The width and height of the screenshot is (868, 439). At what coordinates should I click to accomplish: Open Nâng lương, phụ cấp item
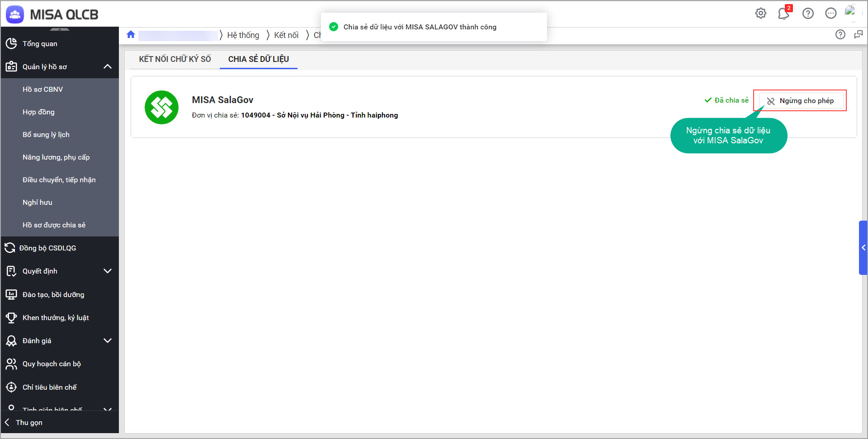point(60,157)
